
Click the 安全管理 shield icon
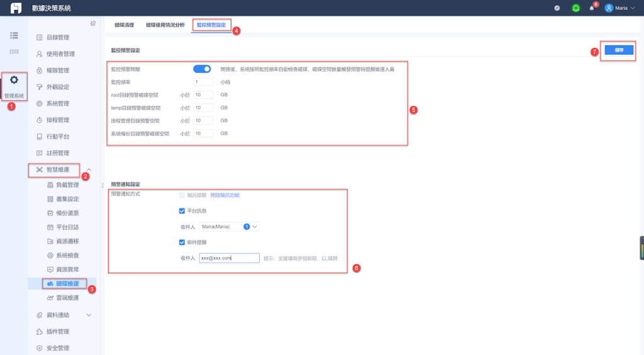click(x=40, y=348)
